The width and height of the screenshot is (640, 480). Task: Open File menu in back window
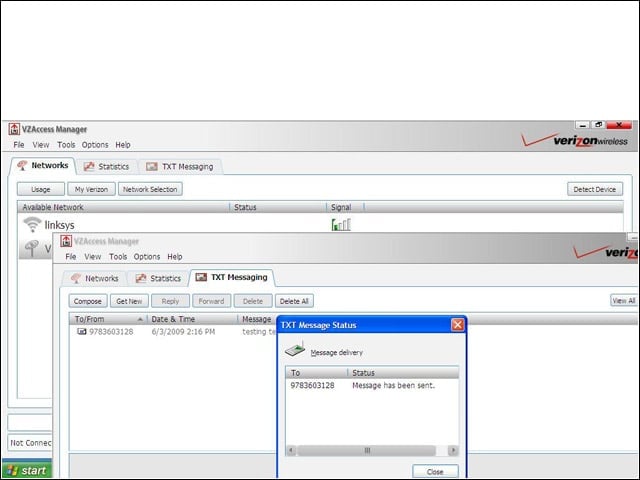(x=19, y=145)
